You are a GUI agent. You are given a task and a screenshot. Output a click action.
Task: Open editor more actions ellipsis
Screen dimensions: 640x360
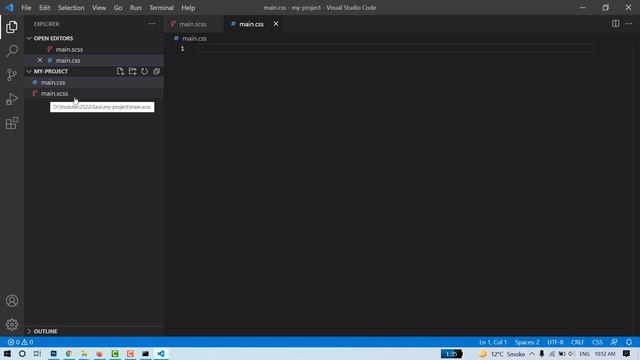pyautogui.click(x=629, y=24)
